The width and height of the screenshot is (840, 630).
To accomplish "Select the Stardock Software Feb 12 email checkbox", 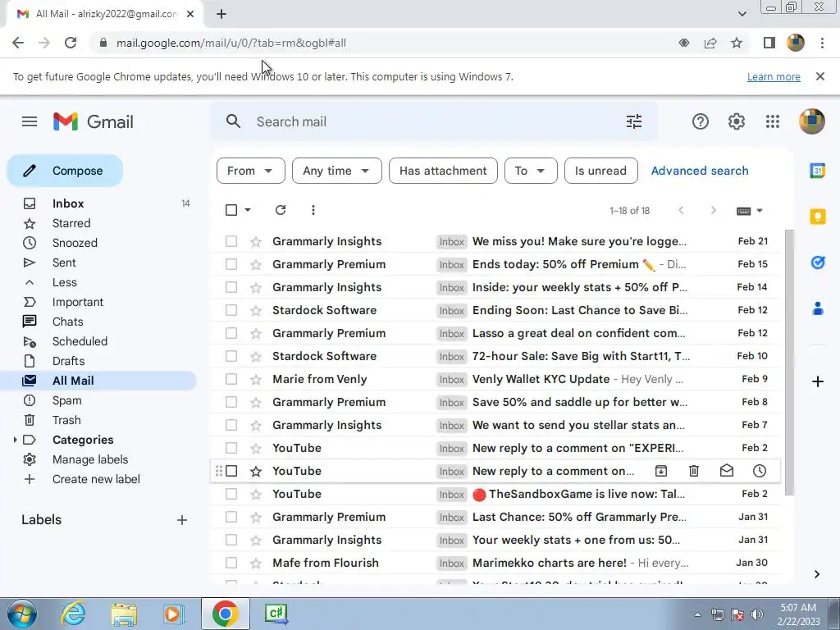I will pyautogui.click(x=231, y=310).
